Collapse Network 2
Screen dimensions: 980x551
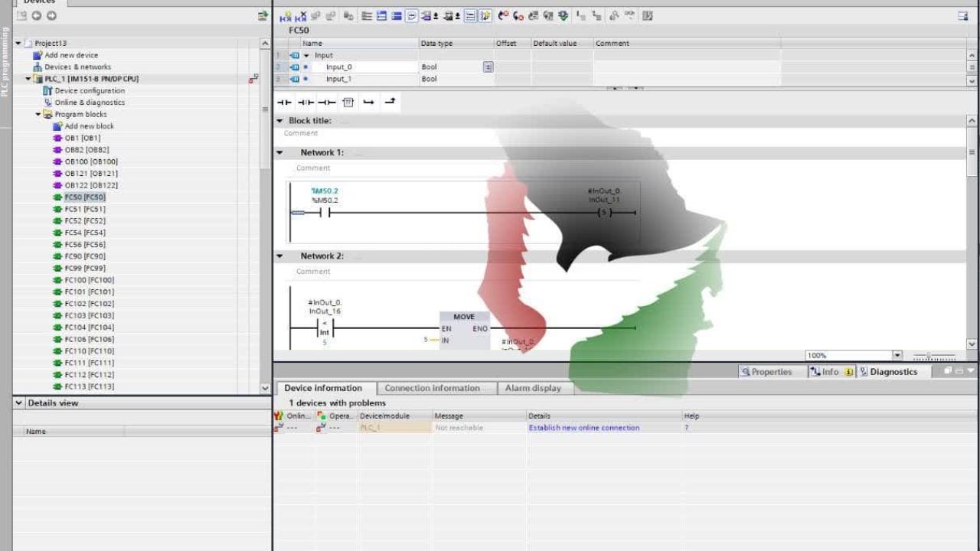coord(279,256)
